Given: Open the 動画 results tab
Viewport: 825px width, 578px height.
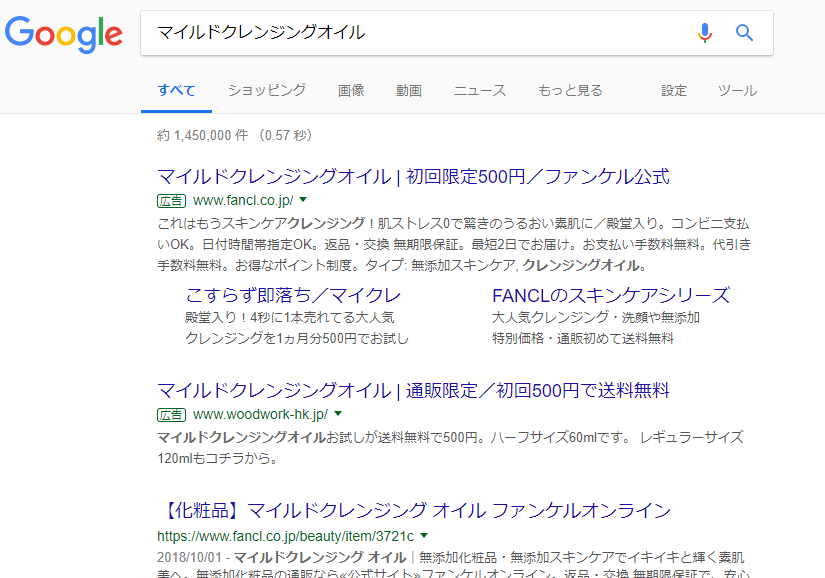Looking at the screenshot, I should (x=409, y=90).
